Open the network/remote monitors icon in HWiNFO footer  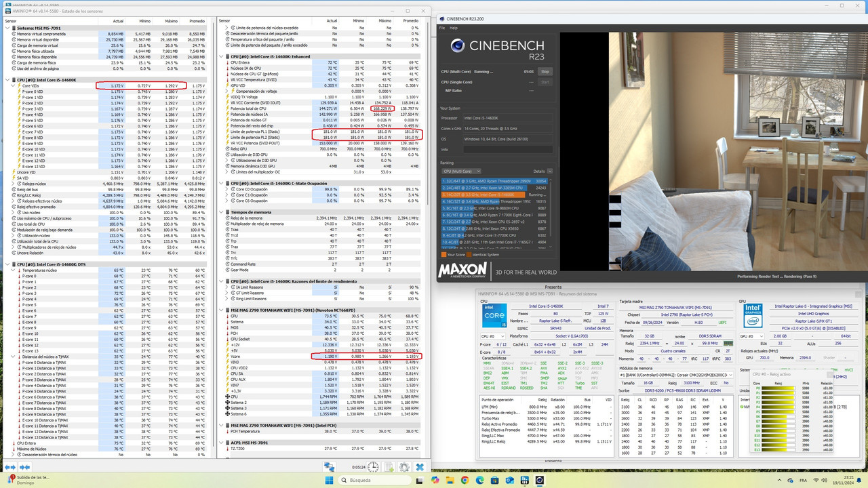coord(330,467)
